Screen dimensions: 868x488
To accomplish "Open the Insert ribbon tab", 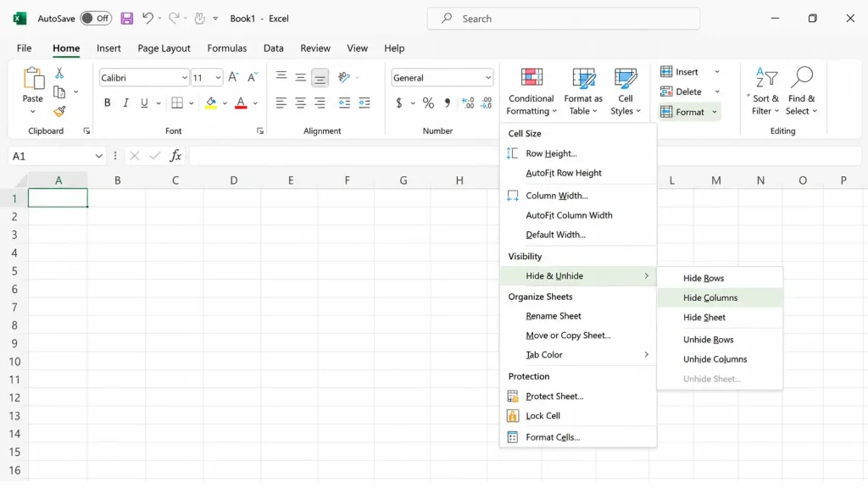I will 108,48.
